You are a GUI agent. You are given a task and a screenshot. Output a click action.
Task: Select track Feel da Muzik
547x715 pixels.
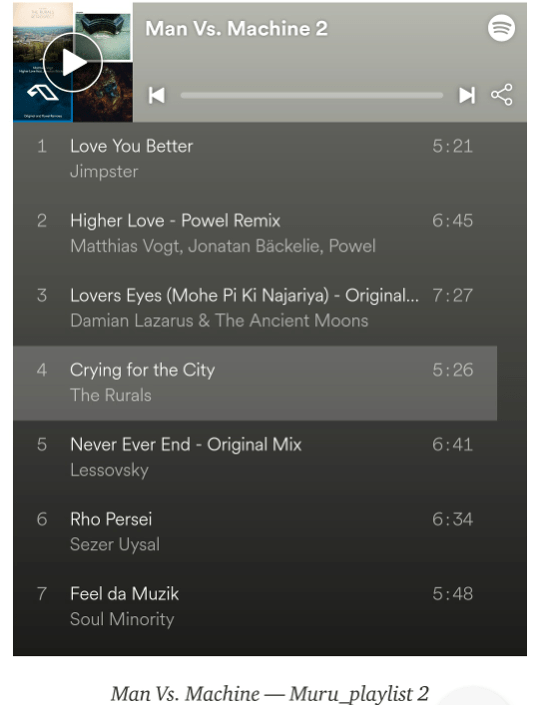coord(255,606)
